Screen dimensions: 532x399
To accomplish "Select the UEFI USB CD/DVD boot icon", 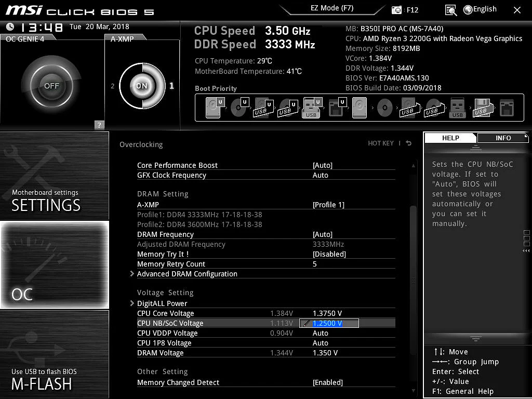I will [x=288, y=108].
